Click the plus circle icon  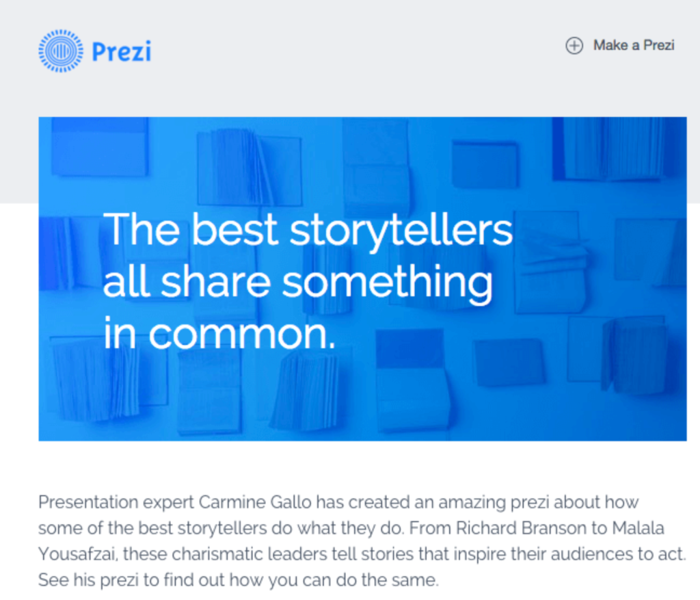(574, 46)
